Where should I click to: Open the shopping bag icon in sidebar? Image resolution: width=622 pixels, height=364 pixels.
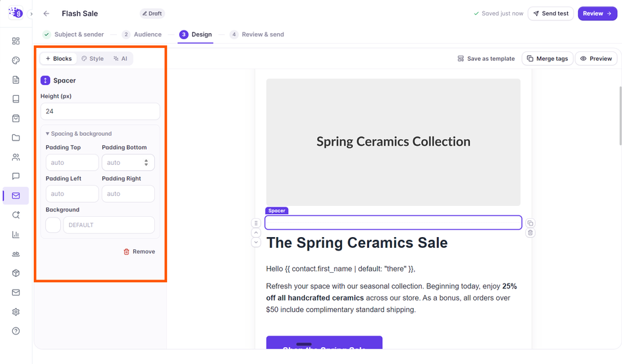[16, 118]
